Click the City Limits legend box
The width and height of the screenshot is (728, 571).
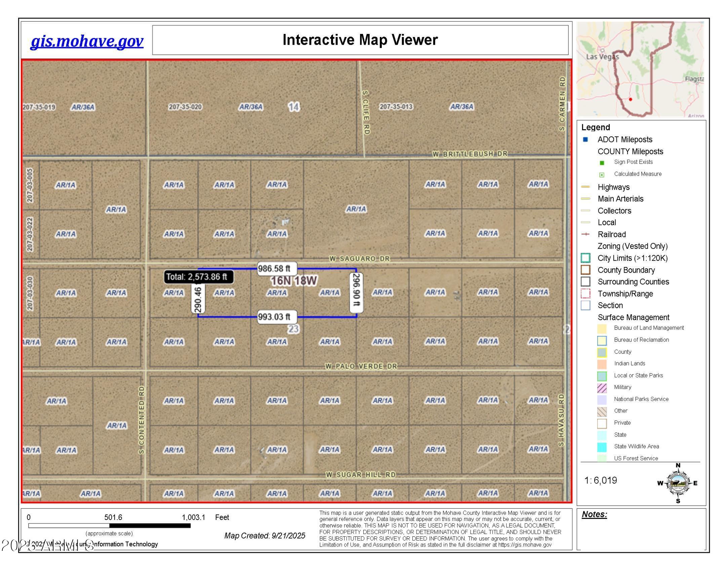point(585,258)
